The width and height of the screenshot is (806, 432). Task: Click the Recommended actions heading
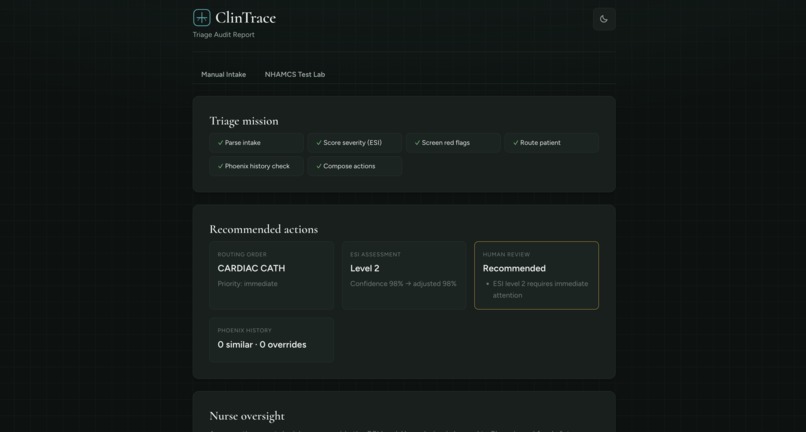tap(263, 229)
